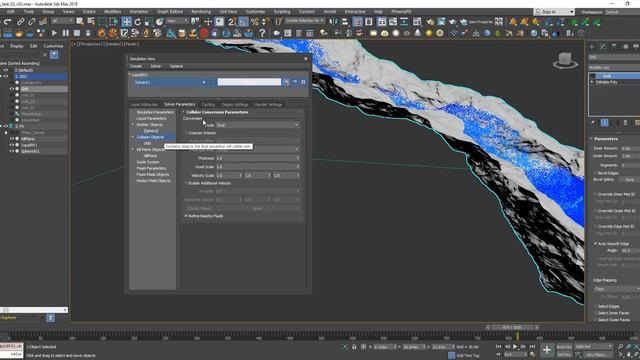Click the Mirror tool icon

tap(333, 22)
